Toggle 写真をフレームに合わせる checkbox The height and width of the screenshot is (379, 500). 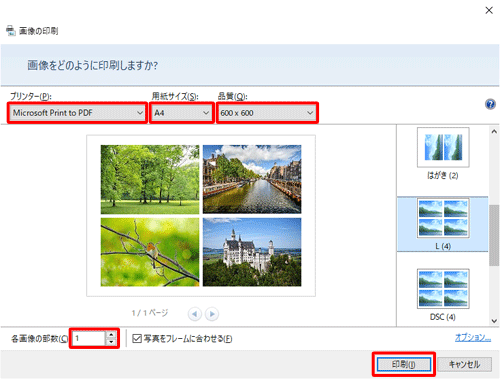[x=137, y=339]
